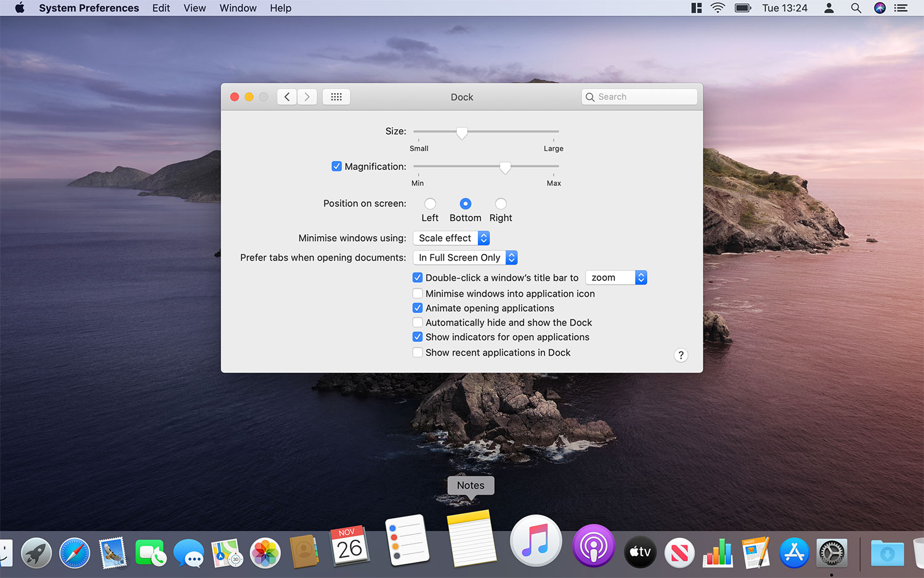Screen dimensions: 924x578
Task: Click the help question mark button
Action: 681,355
